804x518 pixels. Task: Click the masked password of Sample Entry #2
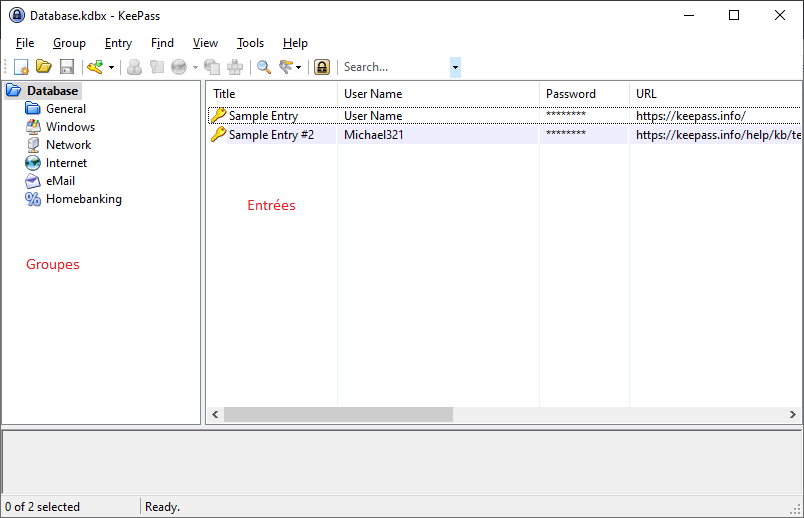click(x=566, y=134)
